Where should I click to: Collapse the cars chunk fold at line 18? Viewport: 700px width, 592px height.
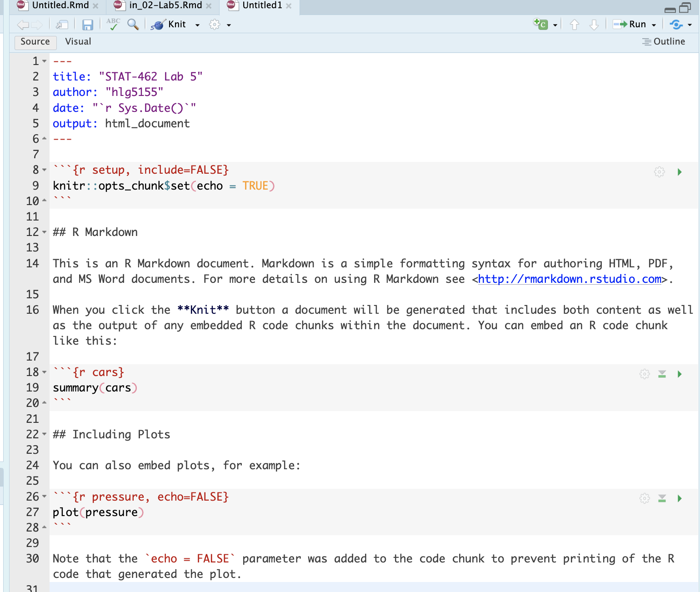pyautogui.click(x=45, y=372)
